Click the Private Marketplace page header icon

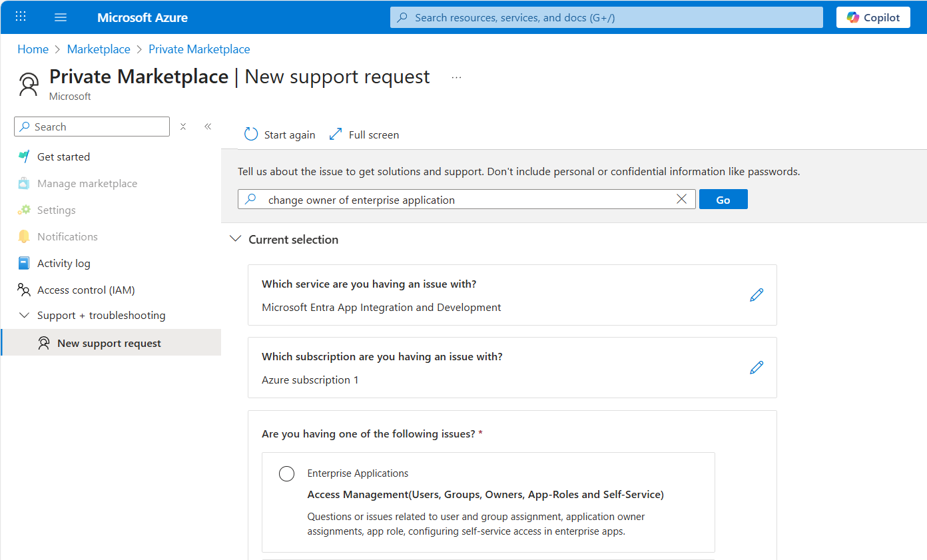[x=29, y=85]
